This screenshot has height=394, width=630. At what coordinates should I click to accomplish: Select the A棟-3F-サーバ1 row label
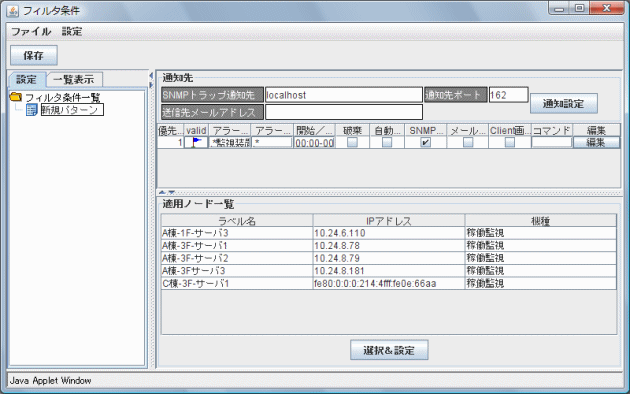pos(195,245)
